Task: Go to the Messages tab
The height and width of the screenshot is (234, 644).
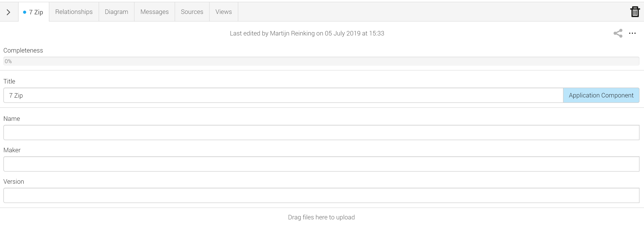Action: pyautogui.click(x=154, y=12)
